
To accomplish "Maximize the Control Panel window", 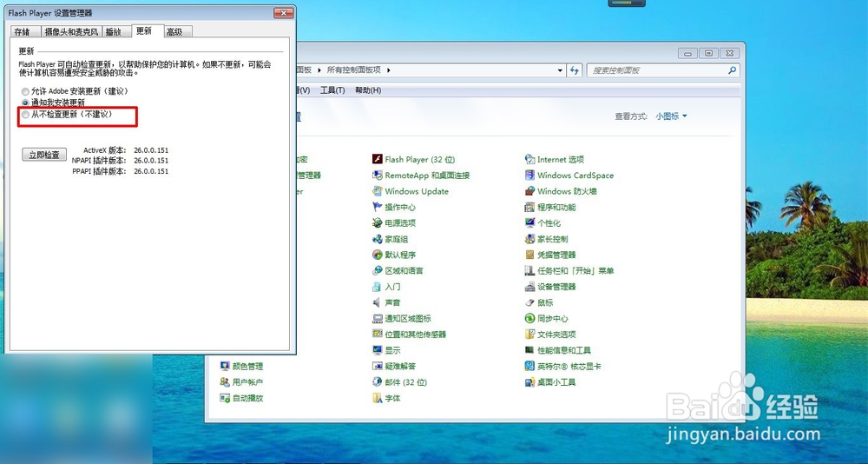I will [708, 54].
